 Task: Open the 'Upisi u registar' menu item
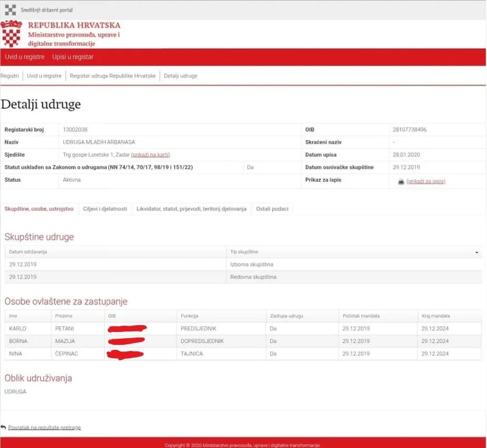[73, 57]
